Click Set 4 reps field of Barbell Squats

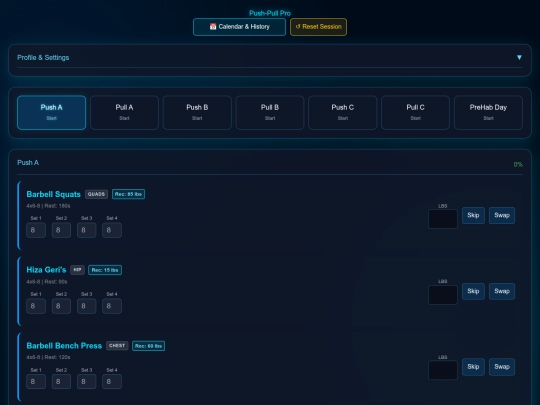[x=112, y=230]
